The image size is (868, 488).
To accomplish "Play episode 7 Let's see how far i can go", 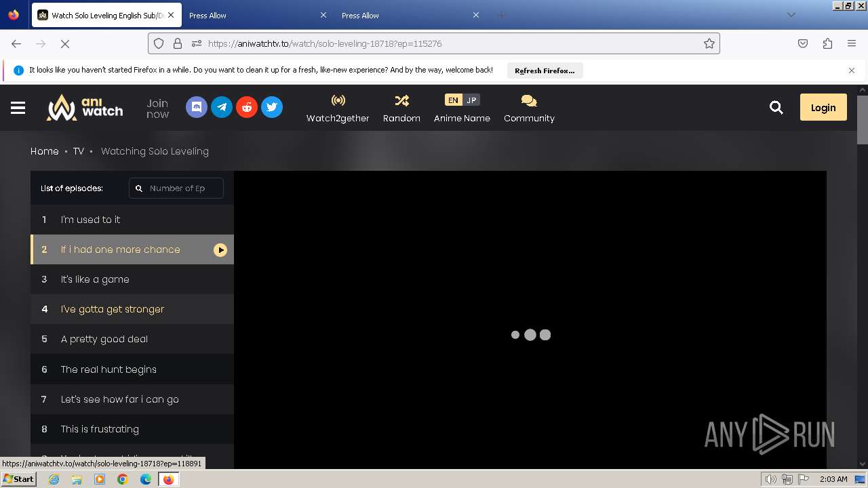I will coord(132,399).
